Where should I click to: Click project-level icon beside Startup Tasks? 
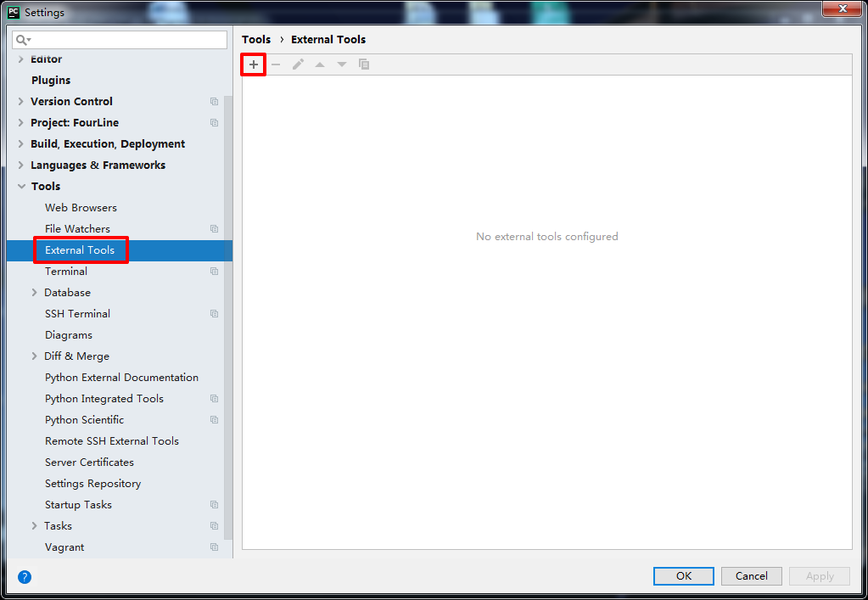(x=214, y=505)
